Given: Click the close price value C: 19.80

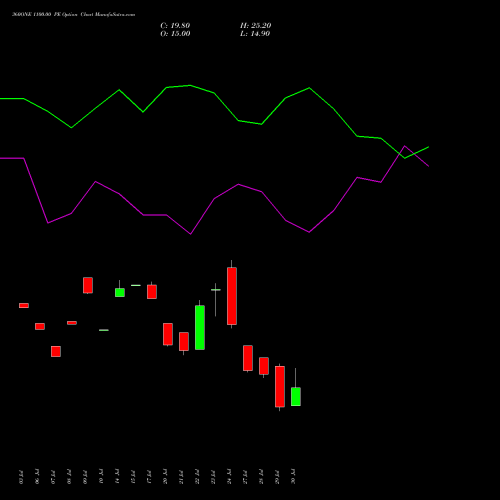Looking at the screenshot, I should (175, 26).
